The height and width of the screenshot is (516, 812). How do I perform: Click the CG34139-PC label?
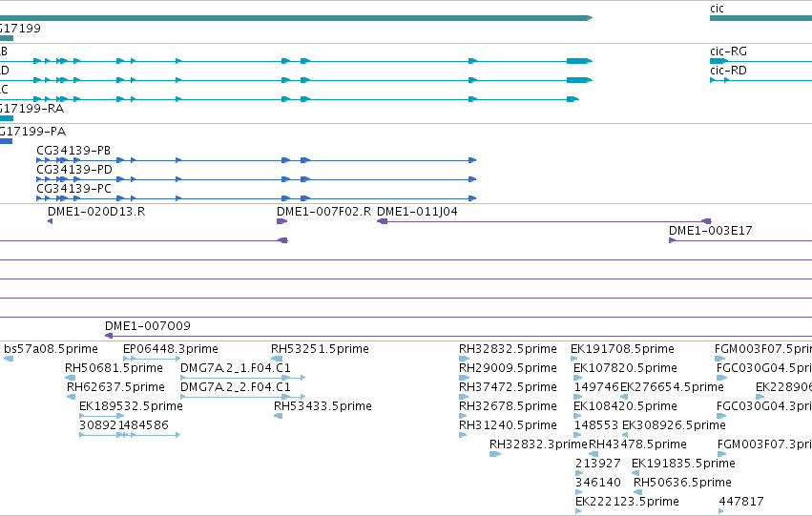pyautogui.click(x=73, y=189)
